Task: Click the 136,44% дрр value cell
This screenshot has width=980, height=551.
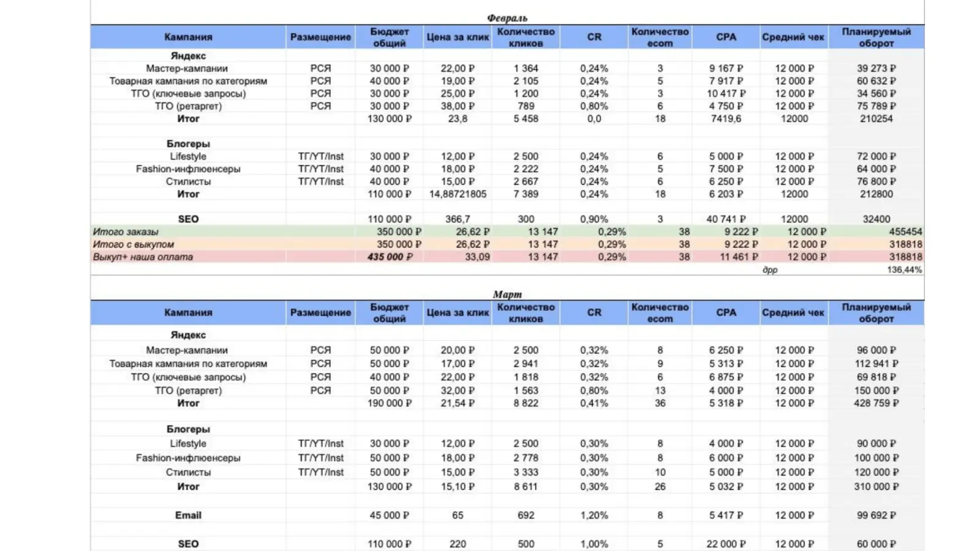Action: [904, 269]
